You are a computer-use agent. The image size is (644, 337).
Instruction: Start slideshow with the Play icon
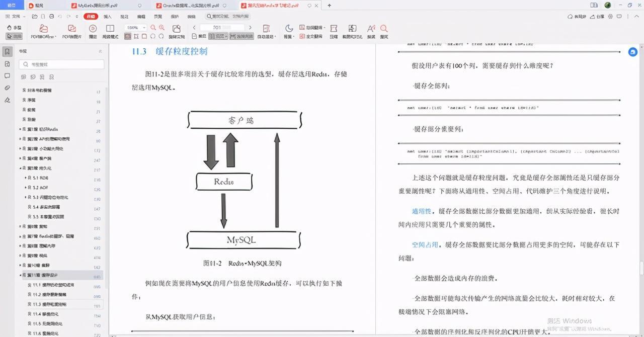[x=93, y=32]
